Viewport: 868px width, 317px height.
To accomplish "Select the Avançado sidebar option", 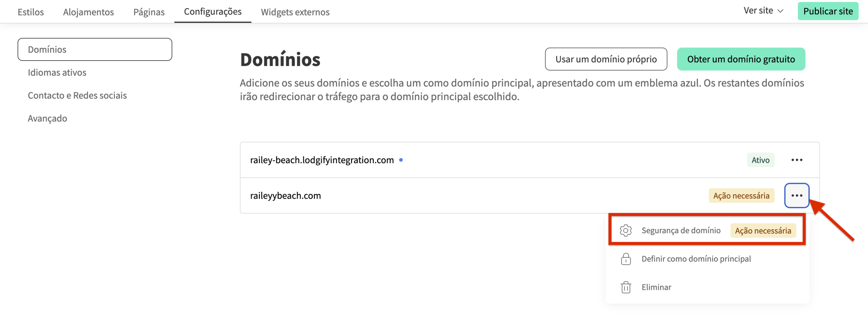I will [x=47, y=118].
